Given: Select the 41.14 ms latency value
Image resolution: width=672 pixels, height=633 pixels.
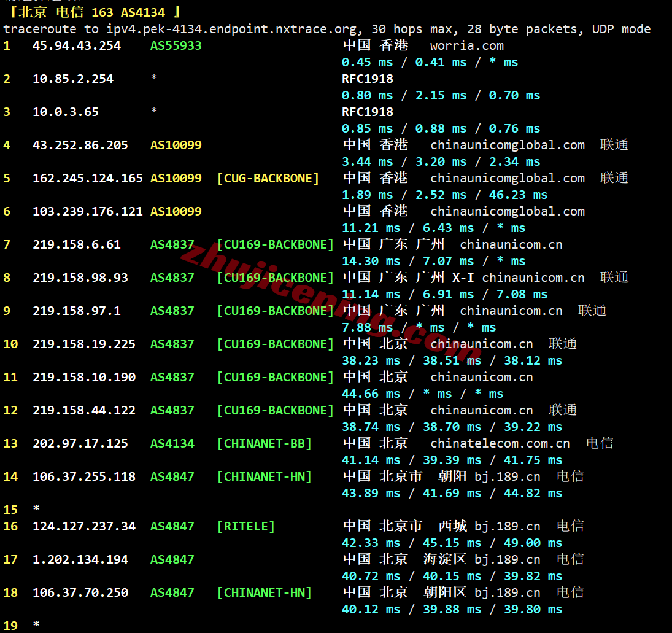Looking at the screenshot, I should click(x=371, y=460).
